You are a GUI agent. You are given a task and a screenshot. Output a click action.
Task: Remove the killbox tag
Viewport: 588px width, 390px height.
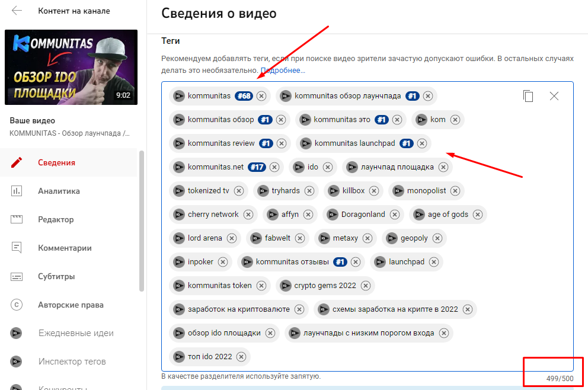(x=374, y=191)
